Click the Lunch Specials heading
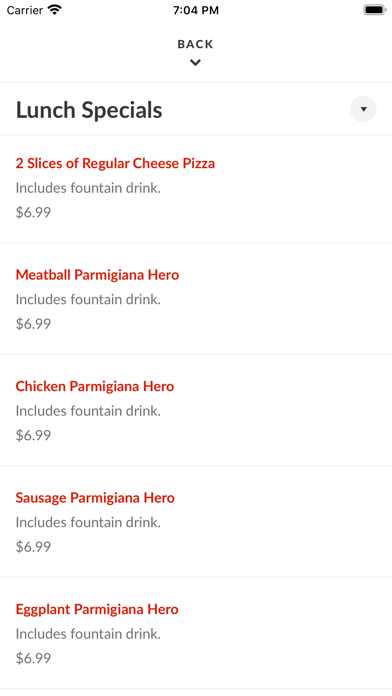The image size is (392, 696). point(89,110)
